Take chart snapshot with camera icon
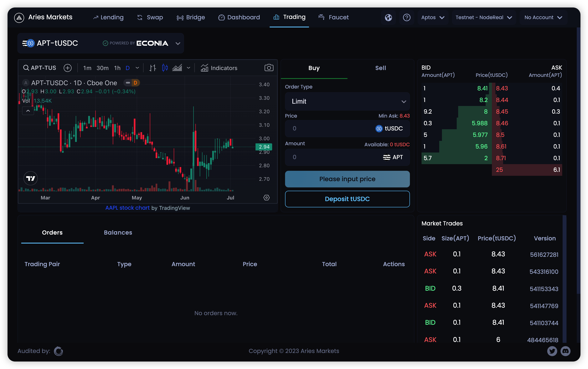 pyautogui.click(x=269, y=68)
